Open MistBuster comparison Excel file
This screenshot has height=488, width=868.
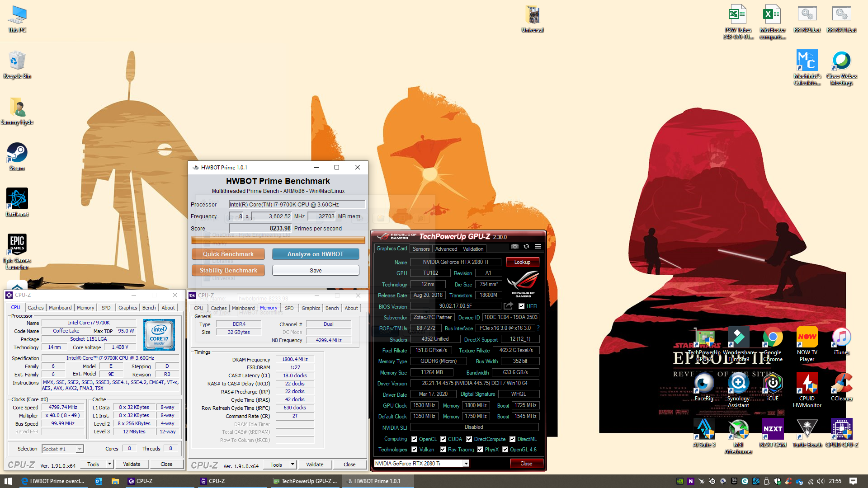(772, 22)
